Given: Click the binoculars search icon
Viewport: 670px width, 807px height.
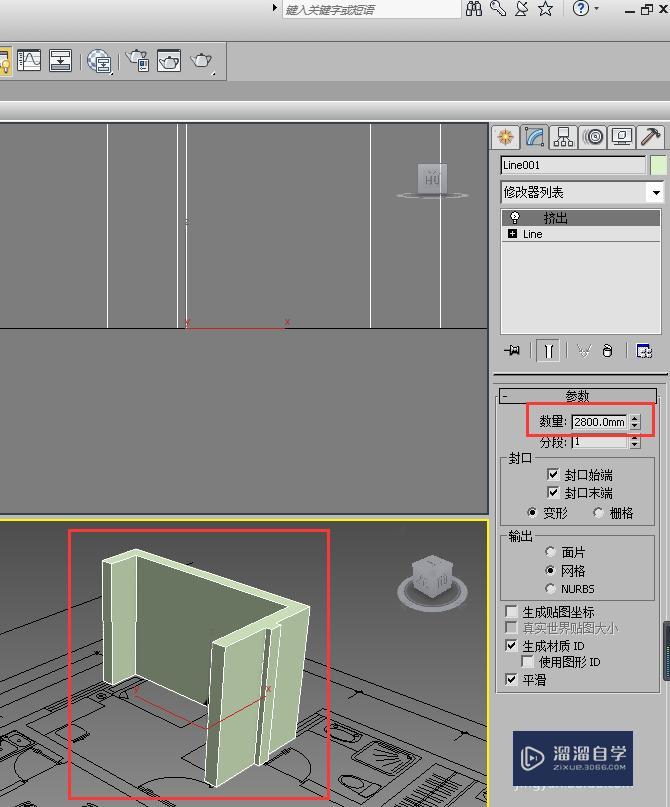Looking at the screenshot, I should coord(474,9).
